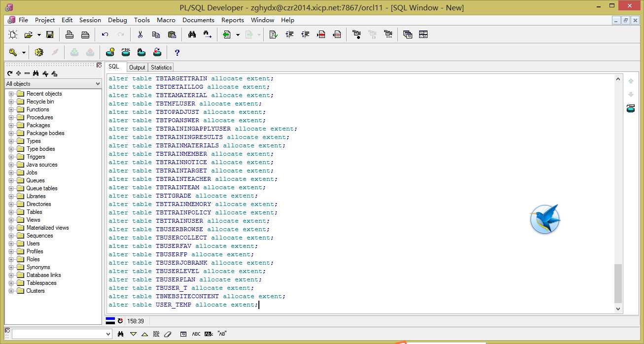The image size is (644, 344).
Task: Click the Play macro camera icon with dots
Action: [388, 34]
